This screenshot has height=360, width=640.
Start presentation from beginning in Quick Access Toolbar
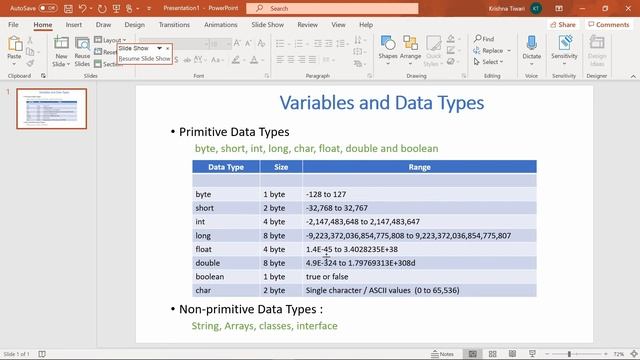point(116,8)
